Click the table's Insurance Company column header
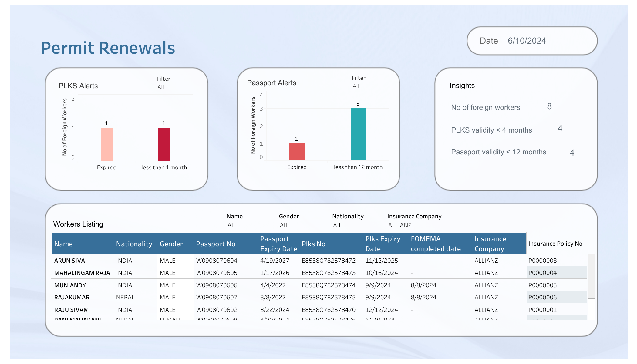 point(490,244)
